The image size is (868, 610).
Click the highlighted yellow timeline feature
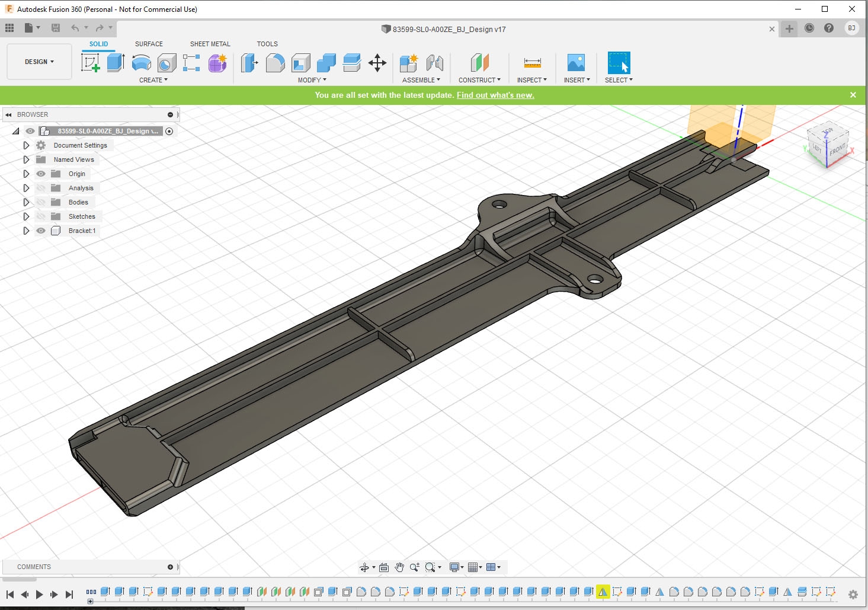(603, 592)
